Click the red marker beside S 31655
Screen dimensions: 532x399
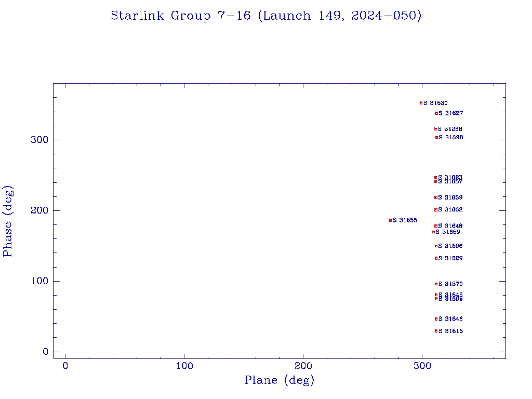tap(391, 220)
